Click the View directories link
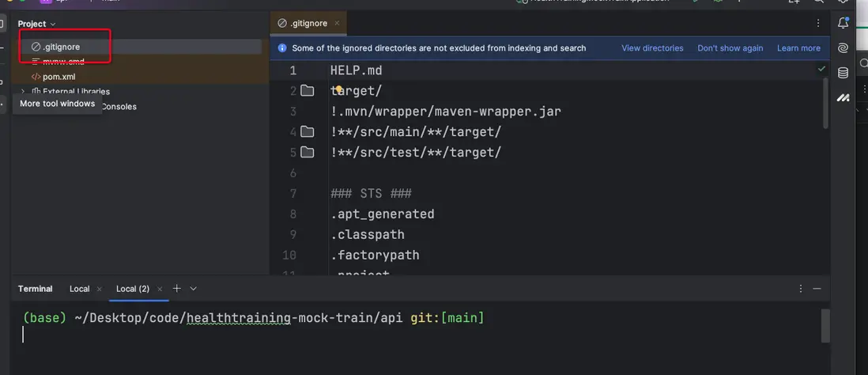The width and height of the screenshot is (868, 375). coord(652,48)
